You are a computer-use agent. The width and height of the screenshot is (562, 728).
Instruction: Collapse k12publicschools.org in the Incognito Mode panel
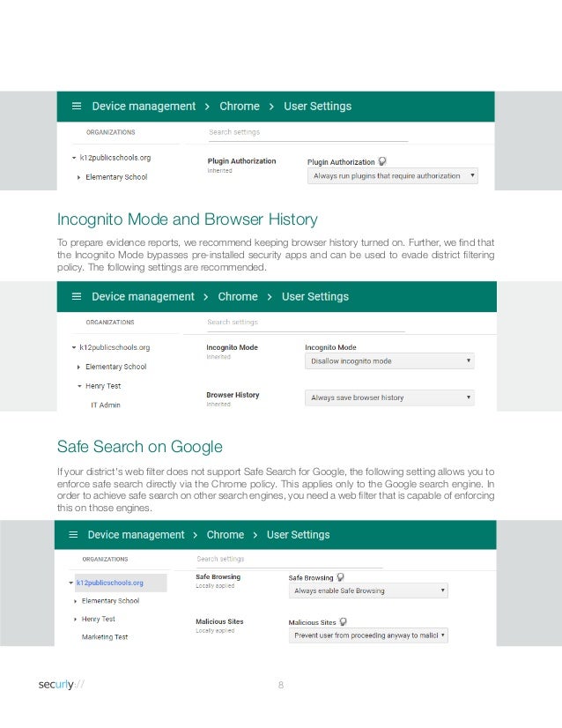pyautogui.click(x=74, y=347)
